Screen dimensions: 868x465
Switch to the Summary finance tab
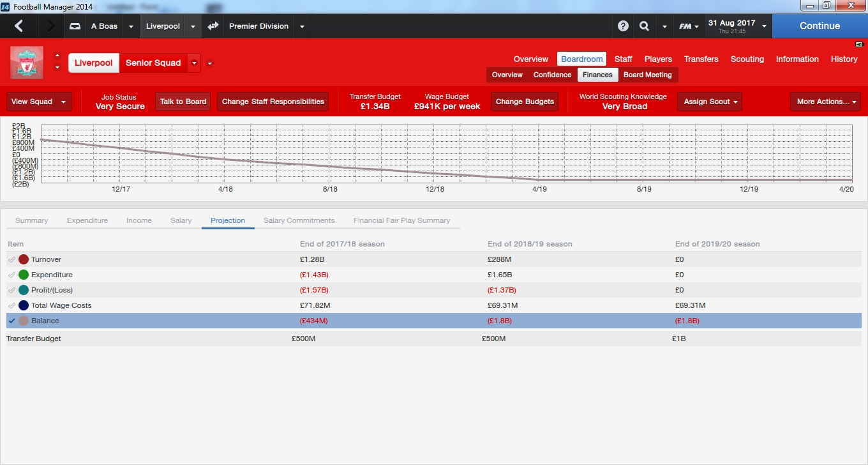[x=32, y=220]
